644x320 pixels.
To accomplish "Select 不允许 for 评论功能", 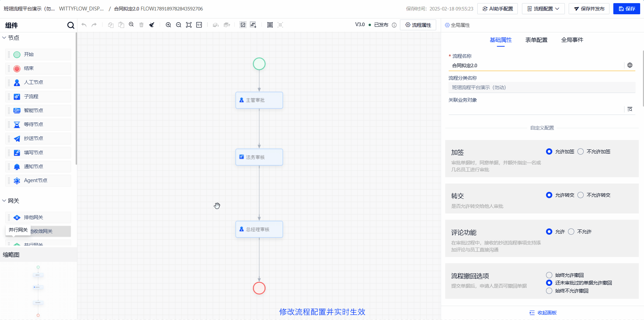I will [571, 232].
